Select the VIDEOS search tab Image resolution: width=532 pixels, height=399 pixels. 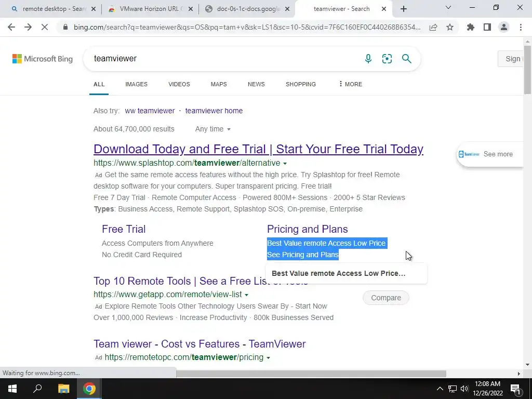[179, 84]
